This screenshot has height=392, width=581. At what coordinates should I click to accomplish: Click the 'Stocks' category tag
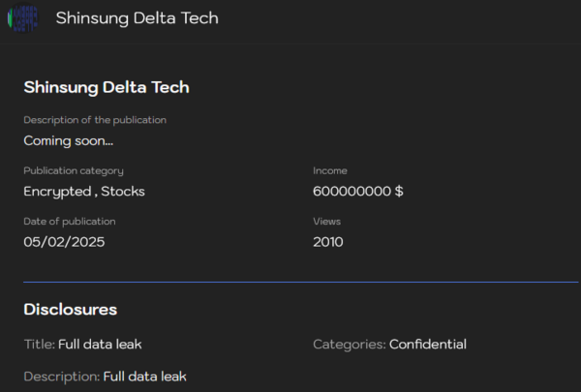[x=123, y=192]
